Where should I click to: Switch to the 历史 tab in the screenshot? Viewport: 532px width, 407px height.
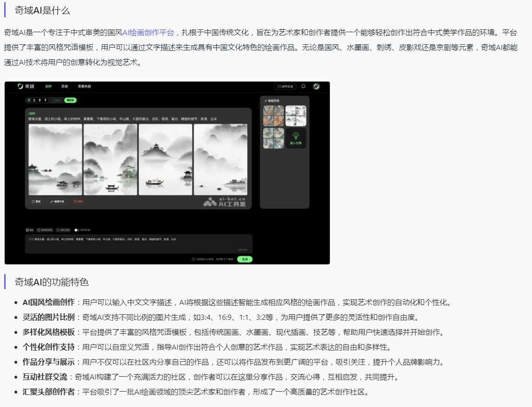point(65,86)
